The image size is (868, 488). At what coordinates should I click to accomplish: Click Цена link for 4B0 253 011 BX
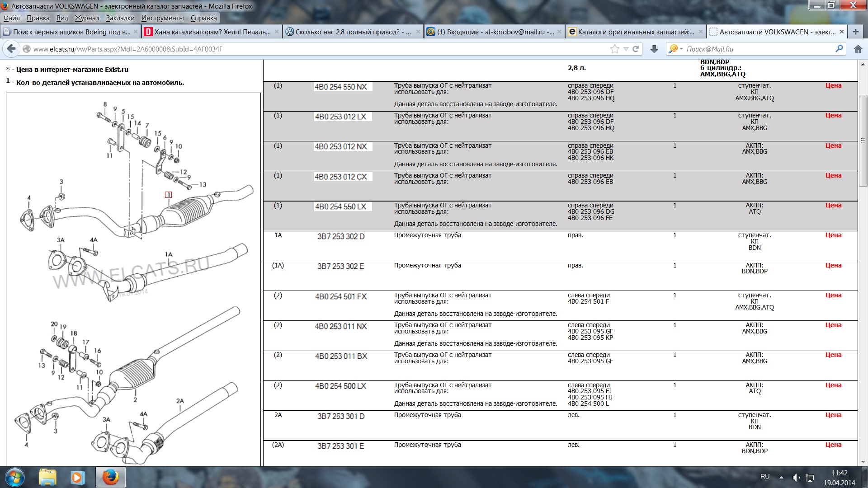pyautogui.click(x=833, y=355)
